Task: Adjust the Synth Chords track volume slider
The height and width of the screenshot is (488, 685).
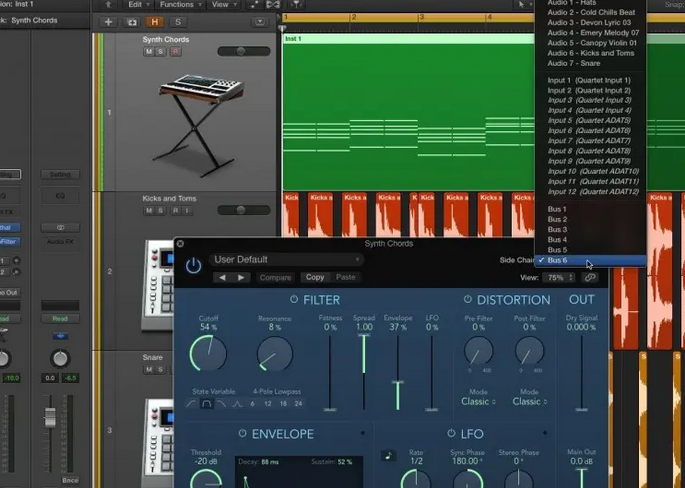Action: (x=244, y=52)
